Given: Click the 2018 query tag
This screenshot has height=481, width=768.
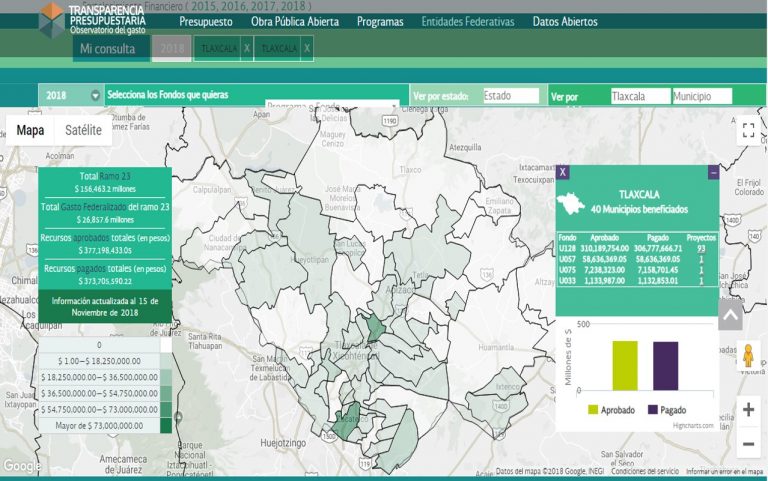Looking at the screenshot, I should pyautogui.click(x=171, y=48).
